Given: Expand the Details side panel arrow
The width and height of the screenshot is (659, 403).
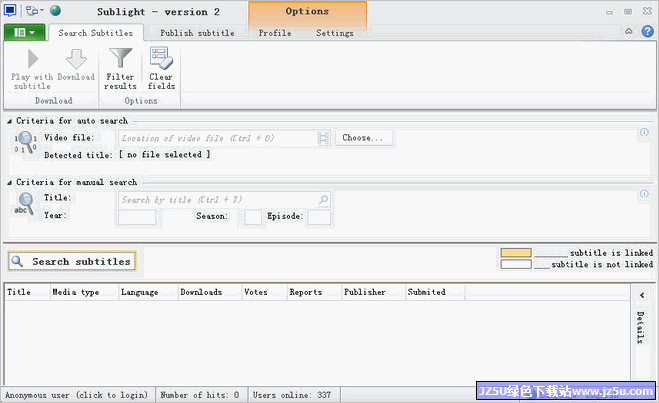Looking at the screenshot, I should tap(642, 295).
